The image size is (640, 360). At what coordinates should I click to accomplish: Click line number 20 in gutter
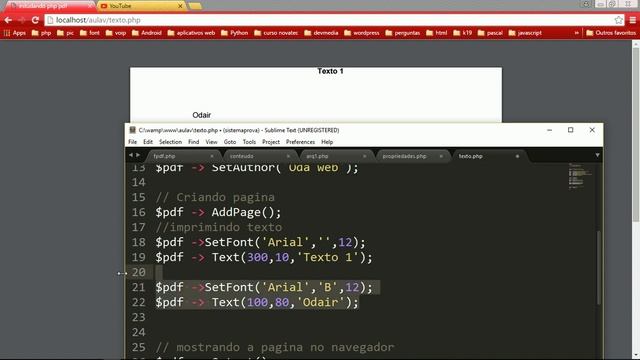138,272
